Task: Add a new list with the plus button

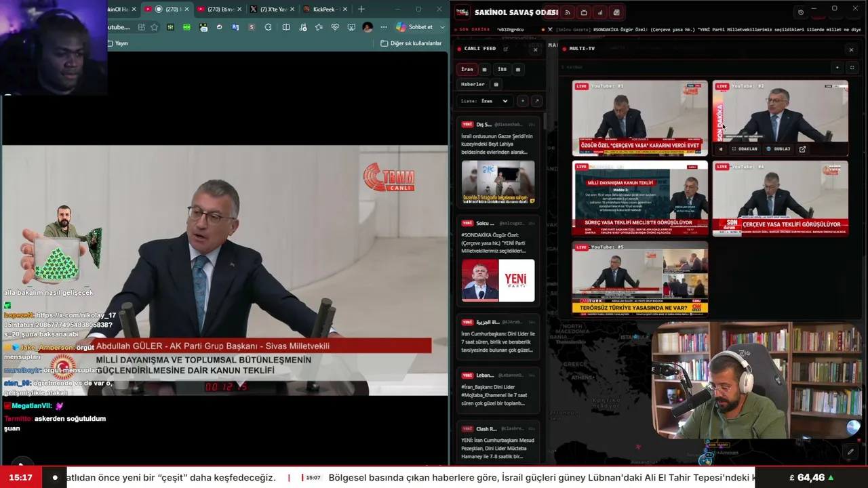Action: click(522, 101)
